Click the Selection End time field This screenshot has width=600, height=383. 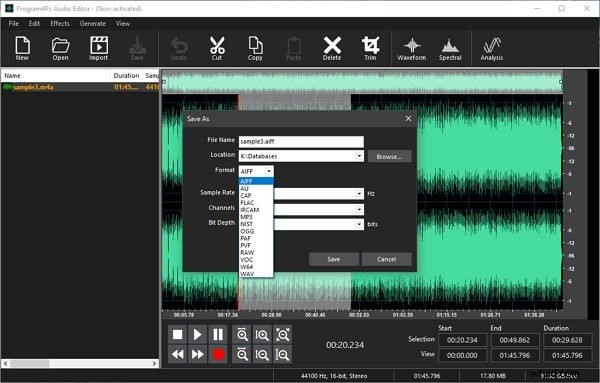(x=515, y=340)
